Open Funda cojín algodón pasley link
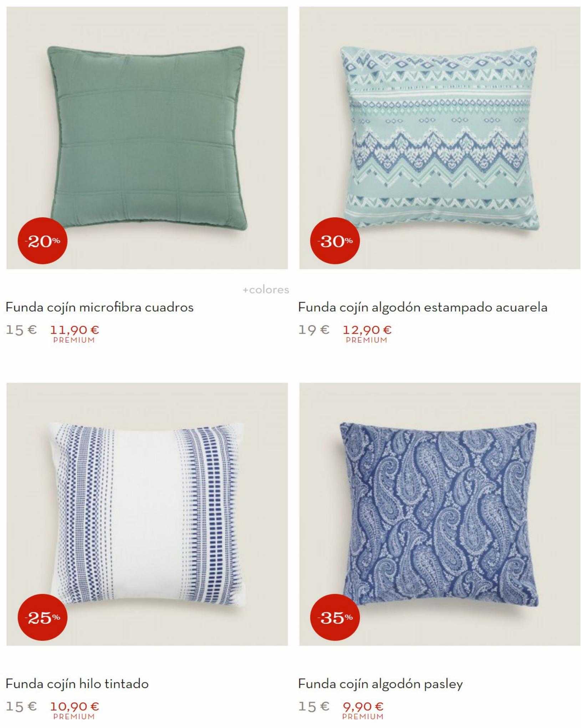 point(381,684)
